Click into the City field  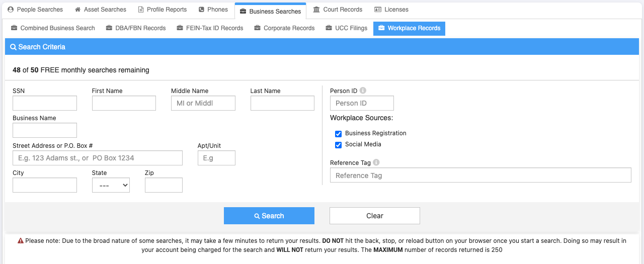[x=45, y=185]
